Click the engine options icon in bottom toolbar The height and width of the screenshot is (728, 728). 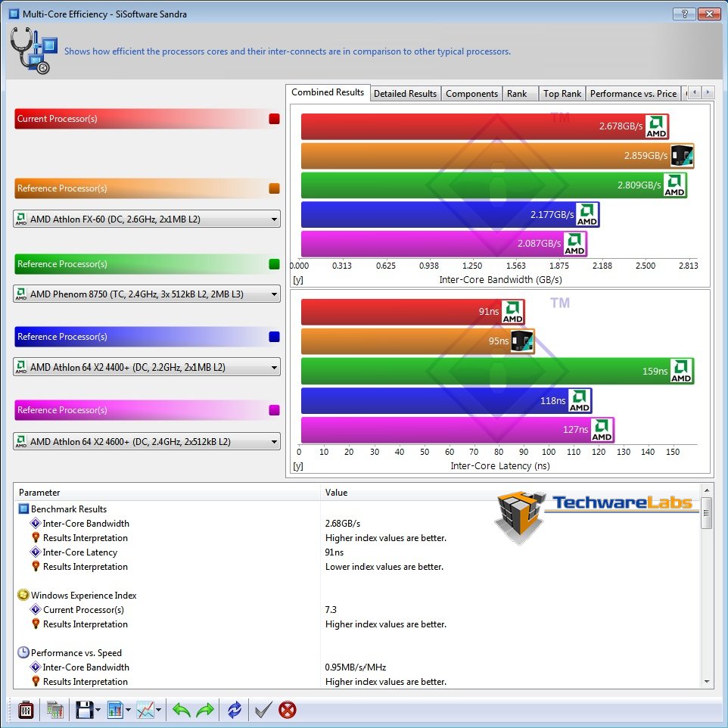26,710
